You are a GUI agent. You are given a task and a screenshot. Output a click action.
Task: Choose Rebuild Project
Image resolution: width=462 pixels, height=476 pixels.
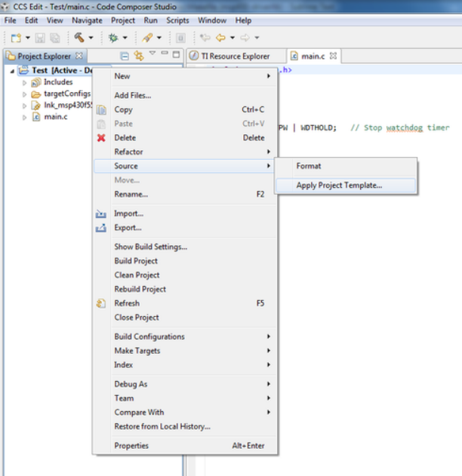pyautogui.click(x=185, y=289)
